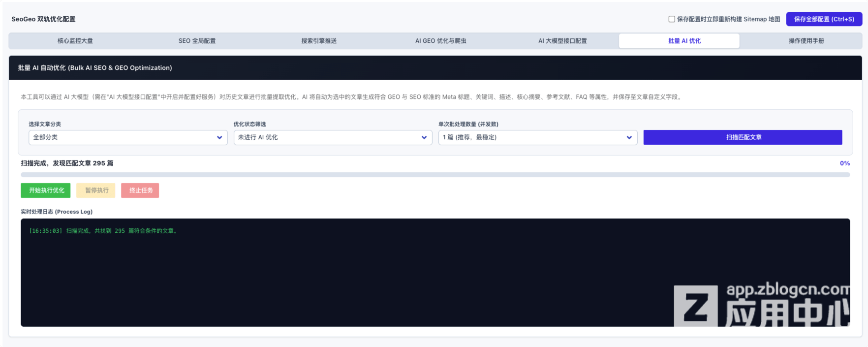The height and width of the screenshot is (347, 868).
Task: Expand 单次批处理数量 concurrency dropdown
Action: (538, 137)
